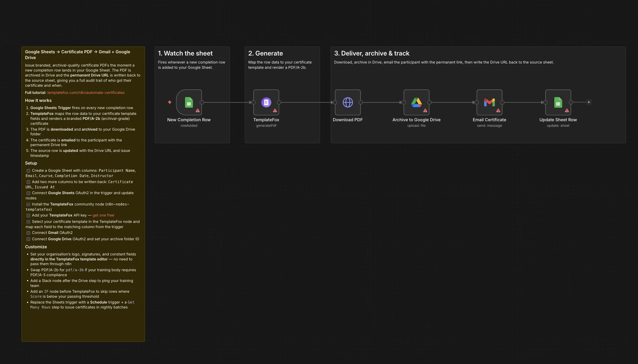The width and height of the screenshot is (638, 364).
Task: Click warning triangle on New Completion Row node
Action: (198, 110)
